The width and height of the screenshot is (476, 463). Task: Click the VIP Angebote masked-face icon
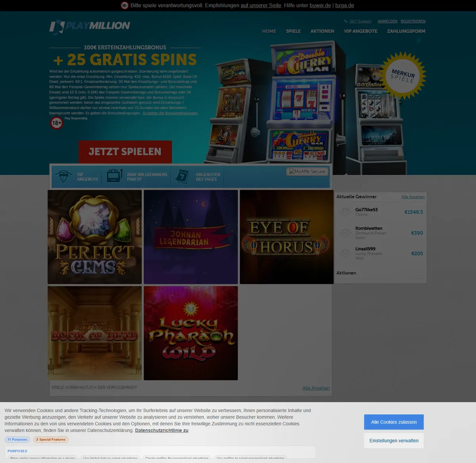tap(63, 177)
